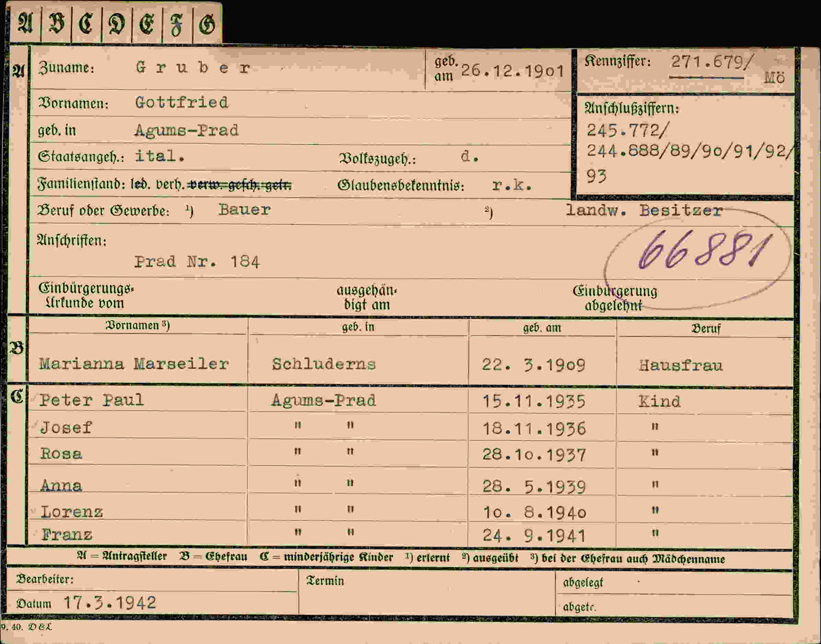This screenshot has width=821, height=644.
Task: Click the child name 'Josef'
Action: pos(66,428)
